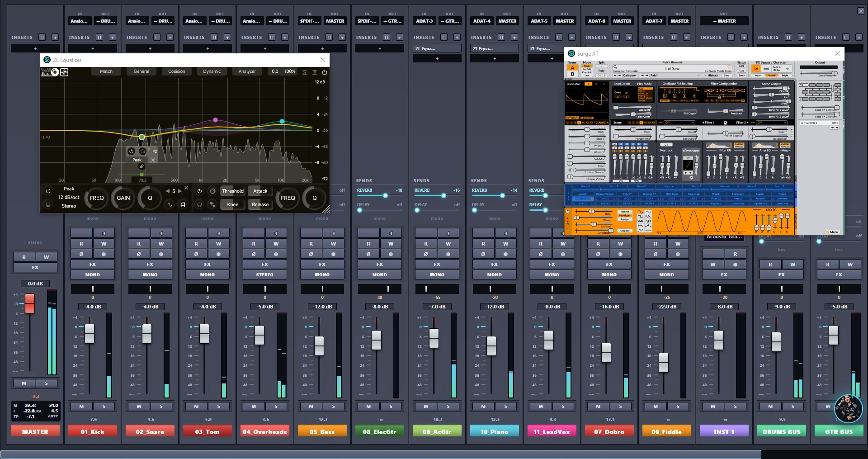This screenshot has height=459, width=868.
Task: Select Scene B in Surge XT
Action: tap(572, 74)
